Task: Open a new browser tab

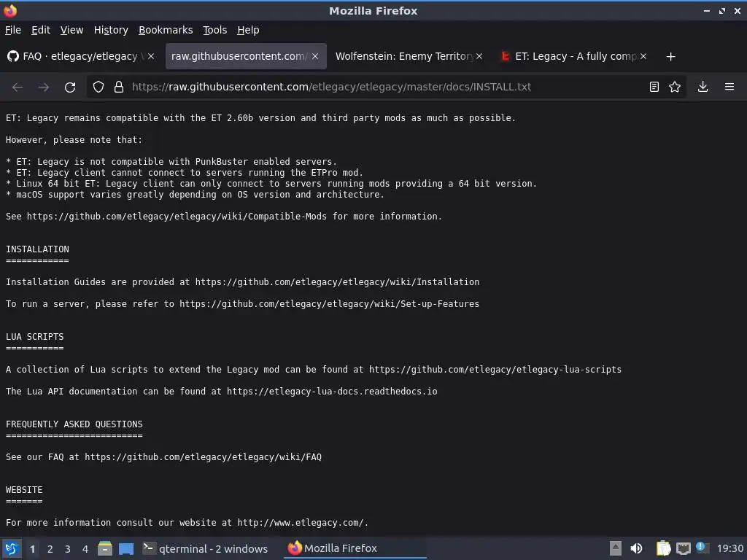Action: click(x=671, y=57)
